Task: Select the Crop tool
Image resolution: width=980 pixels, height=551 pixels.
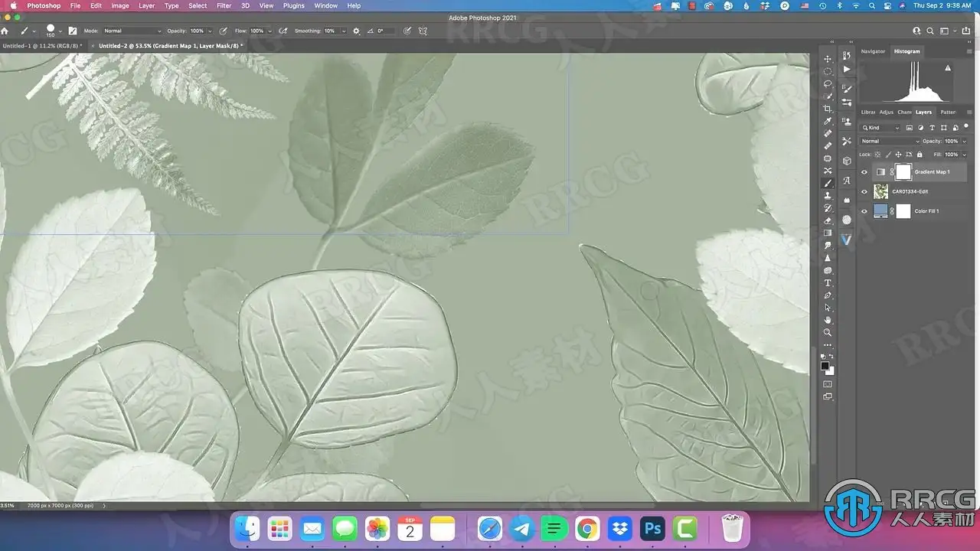Action: click(x=828, y=109)
